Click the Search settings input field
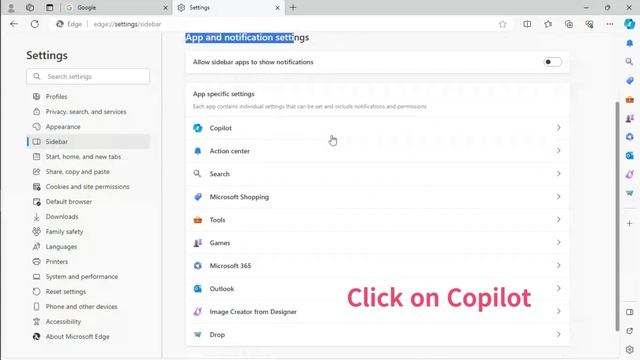This screenshot has height=360, width=640. point(88,76)
